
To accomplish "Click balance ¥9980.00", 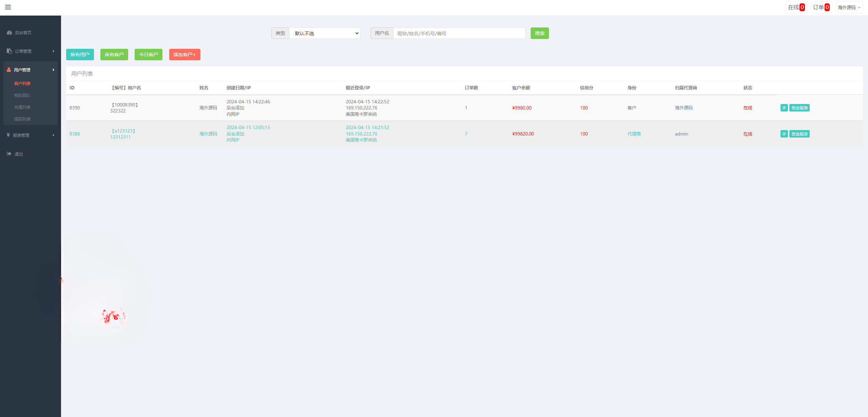I will click(522, 108).
